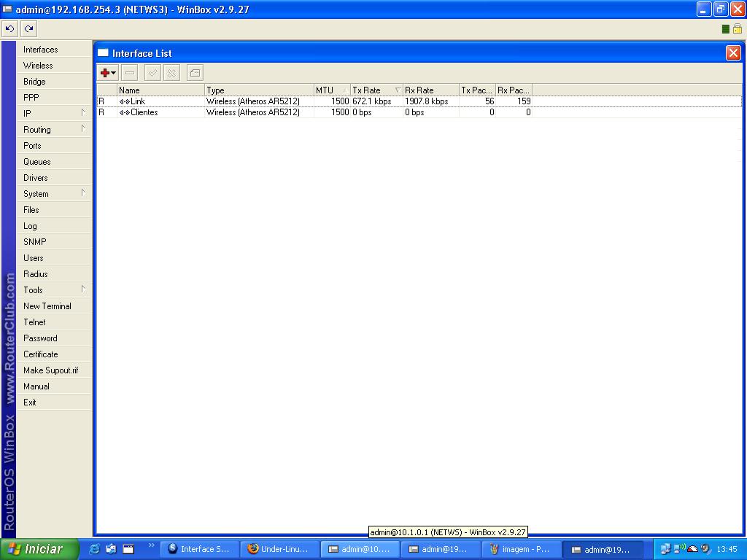Expand the quick launch chevron
Image resolution: width=747 pixels, height=560 pixels.
click(x=152, y=545)
